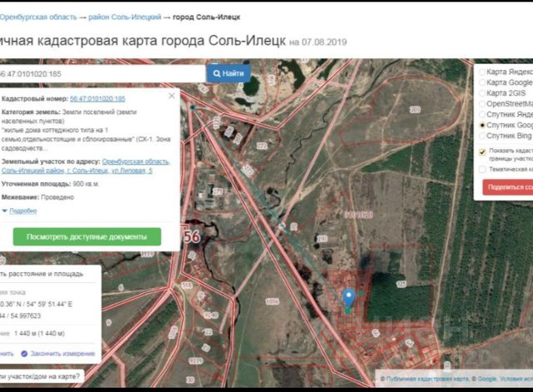Screen dimensions: 533x392
Task: Select Спутник Bing satellite layer
Action: pos(482,135)
